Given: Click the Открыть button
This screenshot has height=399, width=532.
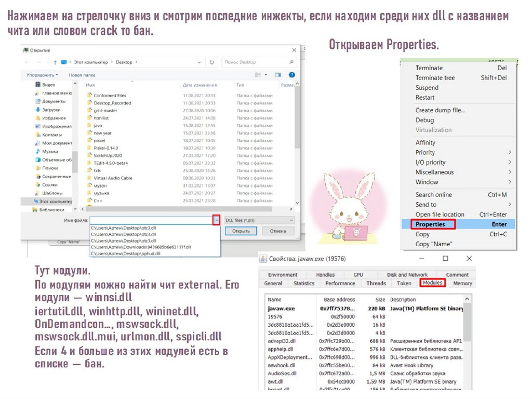Looking at the screenshot, I should tap(241, 231).
